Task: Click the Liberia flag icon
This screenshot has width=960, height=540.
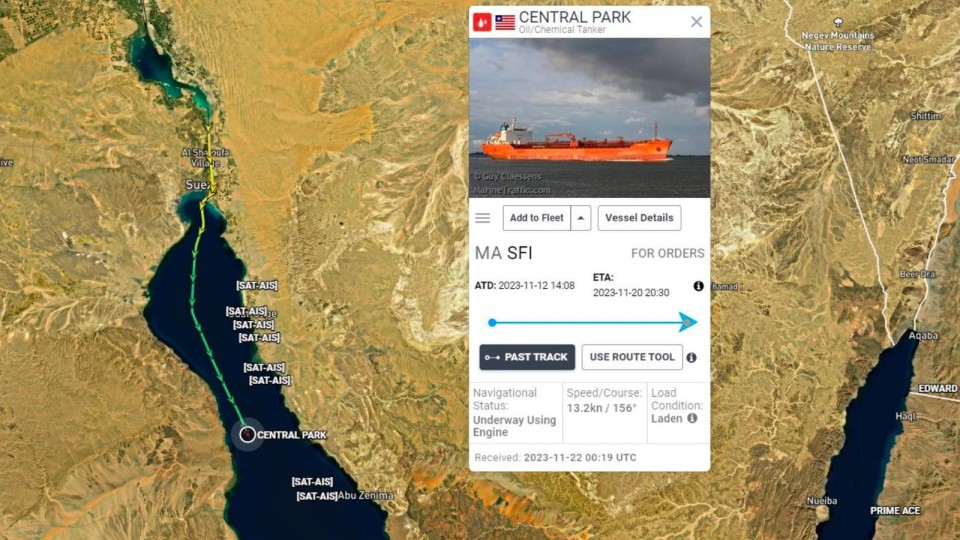Action: coord(505,23)
